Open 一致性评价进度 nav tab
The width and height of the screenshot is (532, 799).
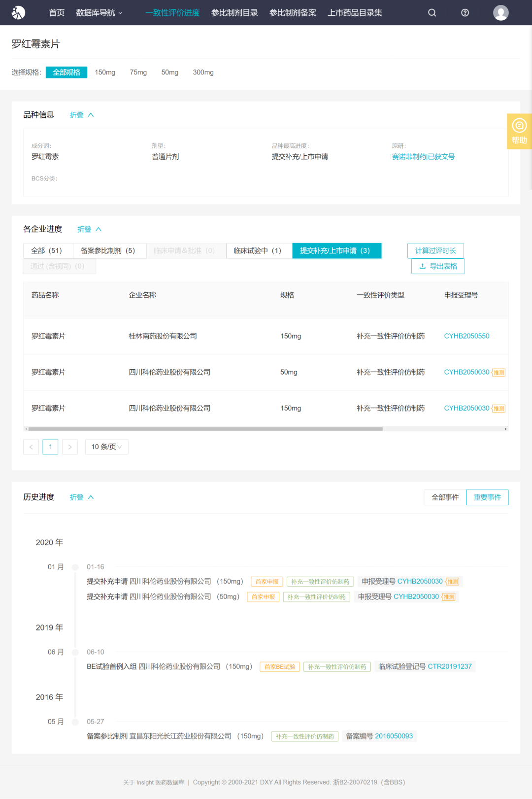click(172, 13)
